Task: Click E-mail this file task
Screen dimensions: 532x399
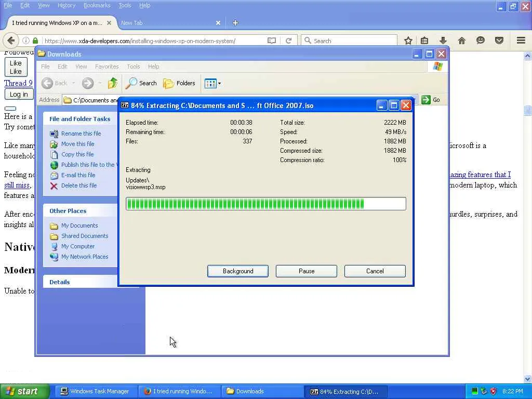Action: [x=78, y=175]
